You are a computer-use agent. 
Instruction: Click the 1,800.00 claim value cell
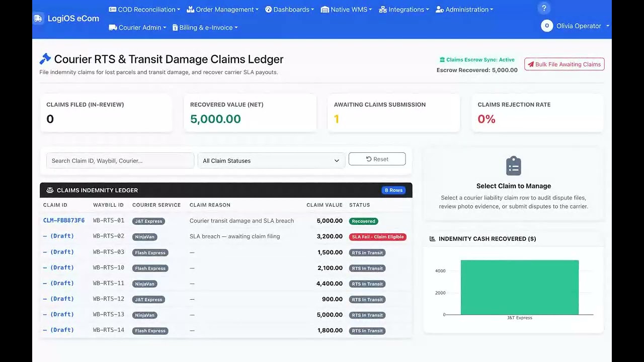tap(330, 330)
